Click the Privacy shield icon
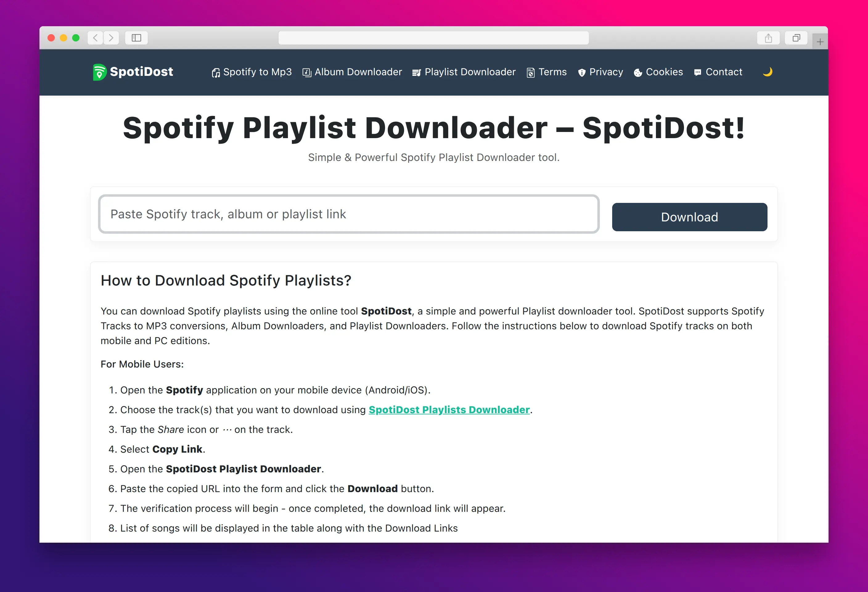The image size is (868, 592). tap(582, 72)
